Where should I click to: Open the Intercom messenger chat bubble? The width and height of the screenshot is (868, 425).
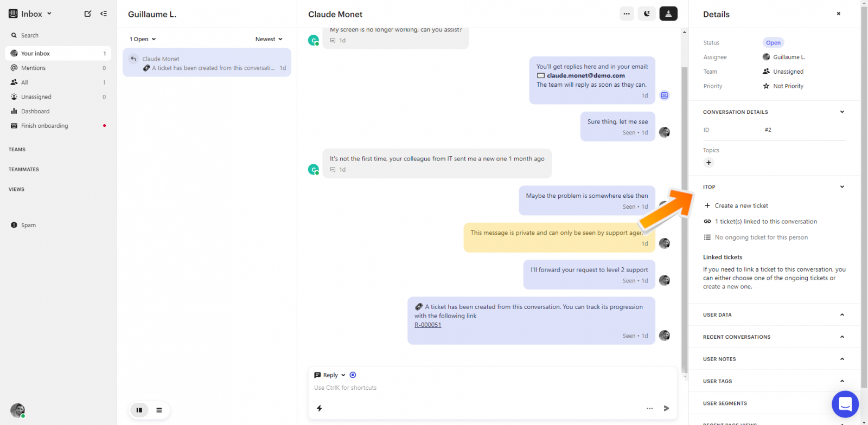pyautogui.click(x=845, y=404)
